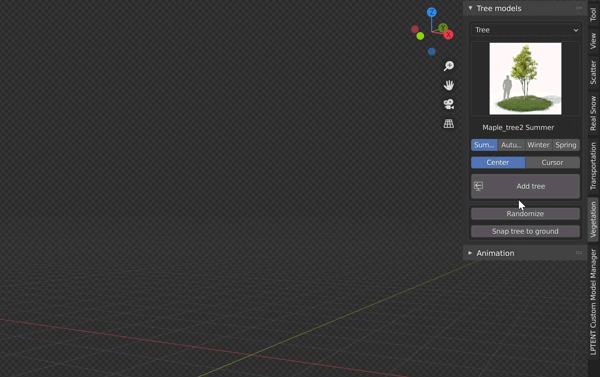Viewport: 600px width, 377px height.
Task: Click the Add tree button
Action: (x=525, y=186)
